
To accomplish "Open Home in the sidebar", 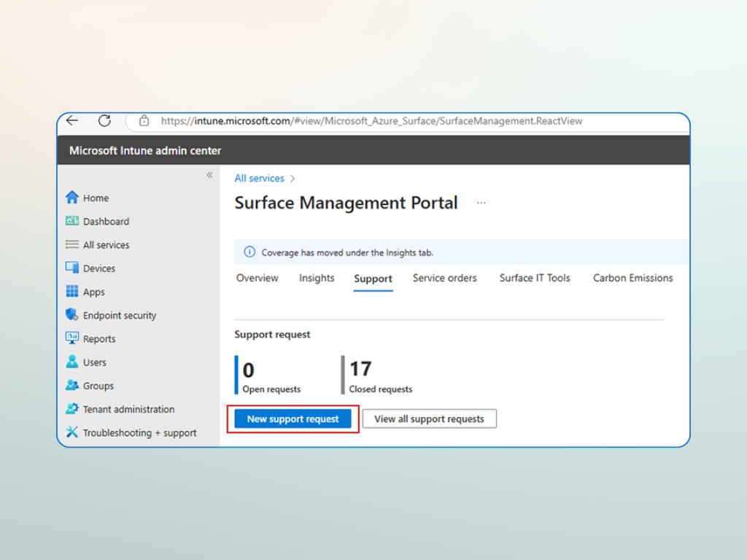I will (x=96, y=198).
